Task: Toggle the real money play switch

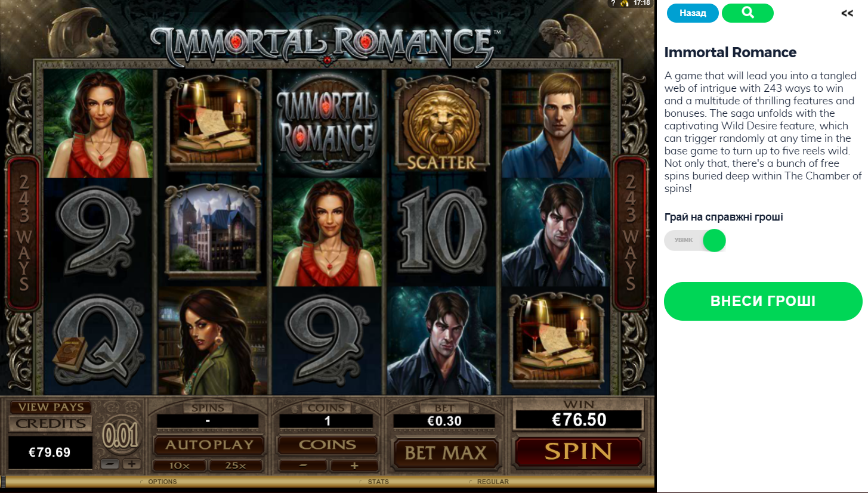Action: (695, 241)
